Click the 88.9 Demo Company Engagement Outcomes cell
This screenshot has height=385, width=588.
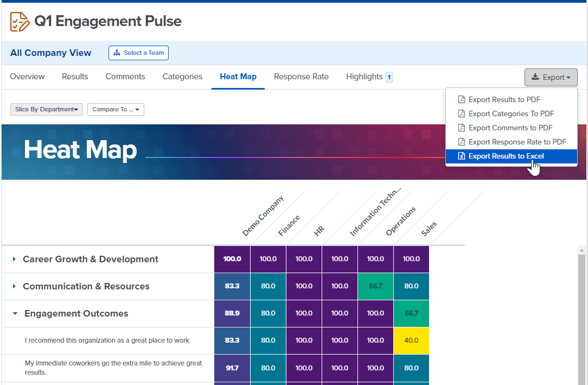pyautogui.click(x=232, y=313)
